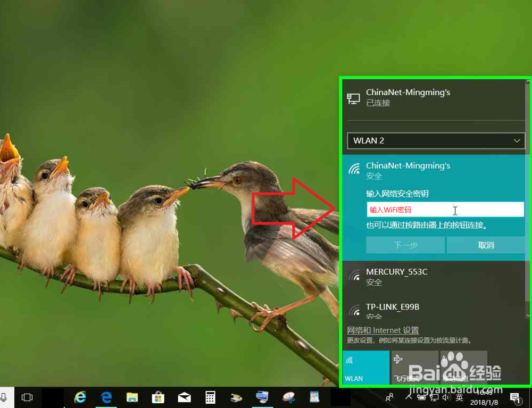532x408 pixels.
Task: Open the document app taskbar icon
Action: pyautogui.click(x=314, y=397)
